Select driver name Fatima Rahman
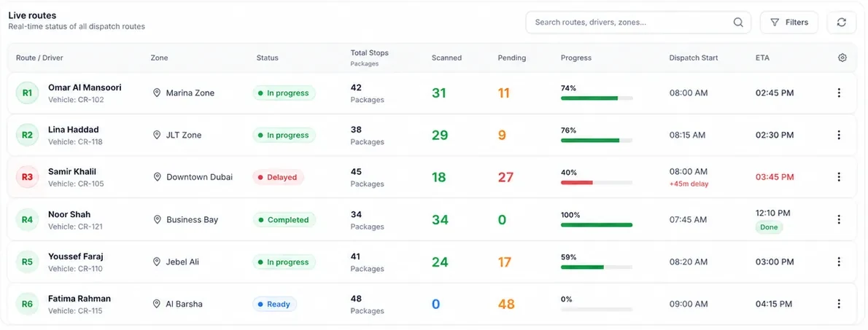Image resolution: width=868 pixels, height=330 pixels. pos(80,299)
